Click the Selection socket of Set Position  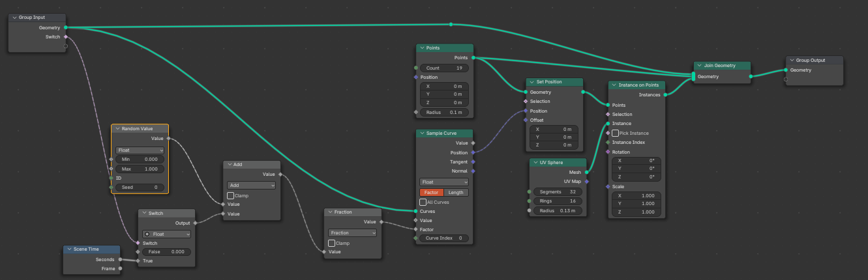click(x=525, y=102)
